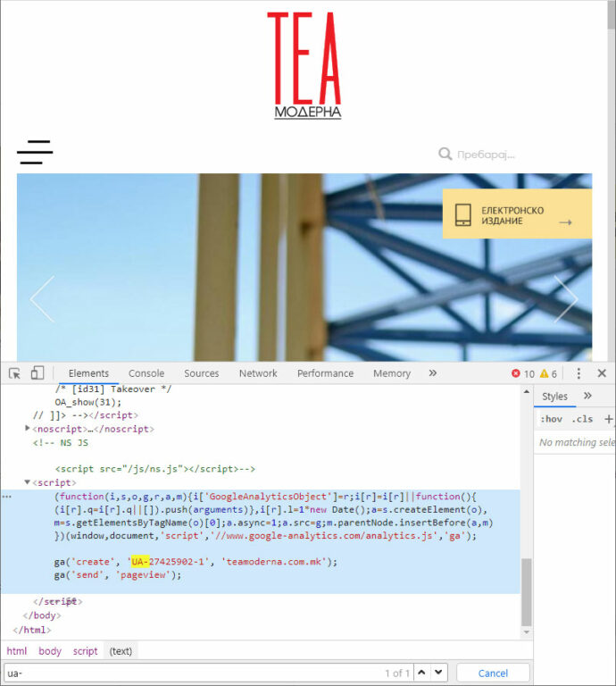The width and height of the screenshot is (616, 686).
Task: Click the page vertical scrollbar thumb
Action: point(612,15)
